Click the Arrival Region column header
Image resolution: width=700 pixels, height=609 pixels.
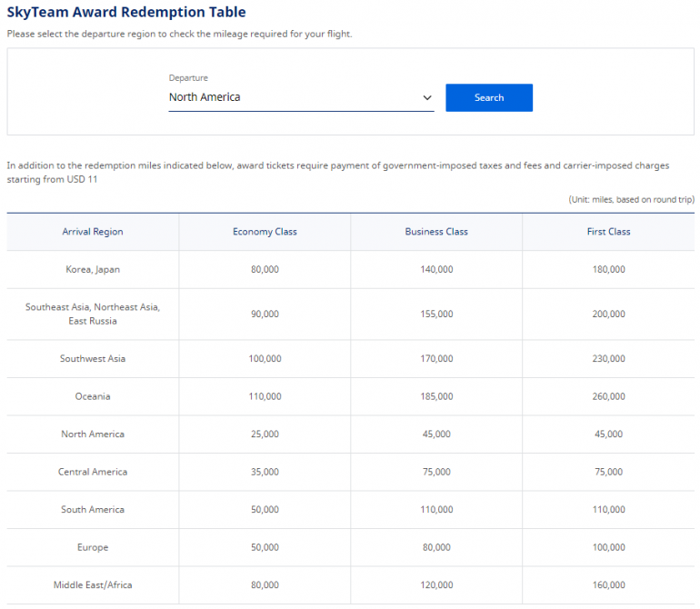coord(93,232)
